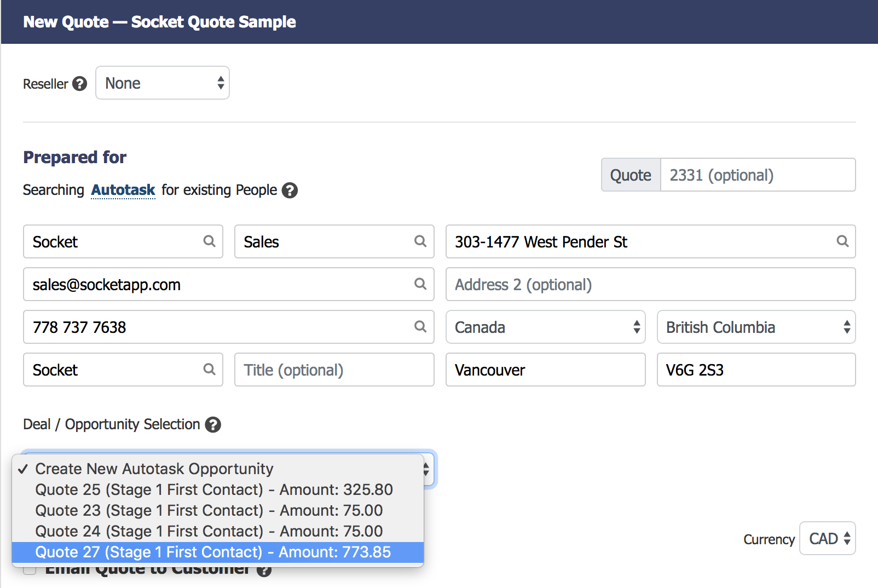Click the Title optional field
Screen dimensions: 878x588
pos(334,370)
